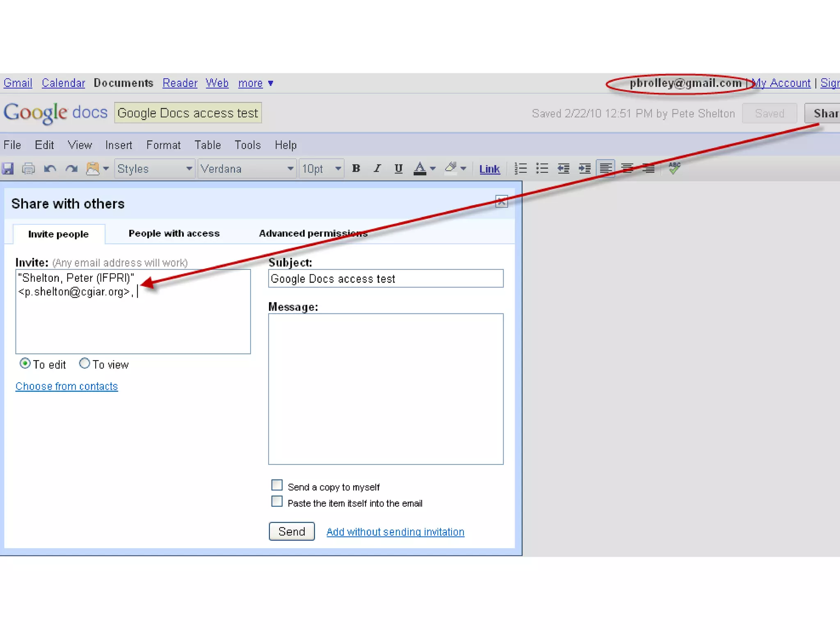Open the Format menu
Screen dimensions: 840x630
163,145
